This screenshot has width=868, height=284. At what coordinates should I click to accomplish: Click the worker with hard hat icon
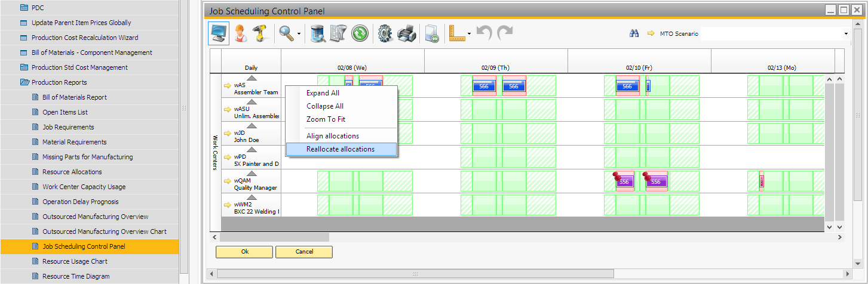(240, 33)
